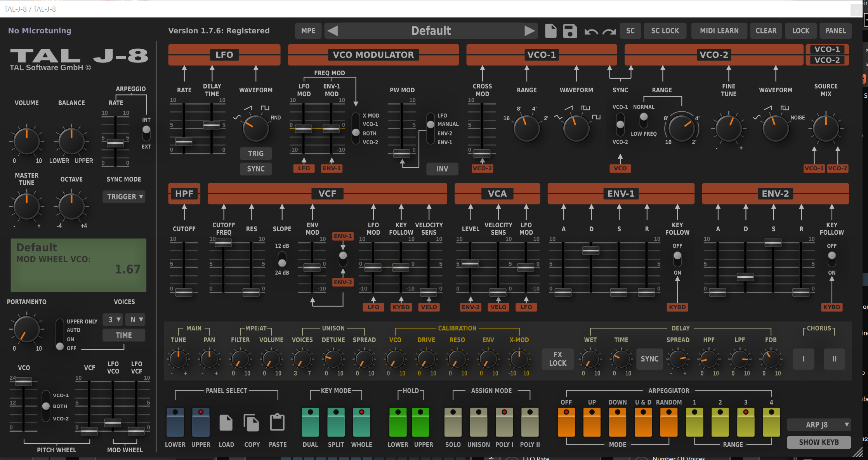Image resolution: width=868 pixels, height=460 pixels.
Task: Click the redo arrow icon
Action: pyautogui.click(x=609, y=31)
